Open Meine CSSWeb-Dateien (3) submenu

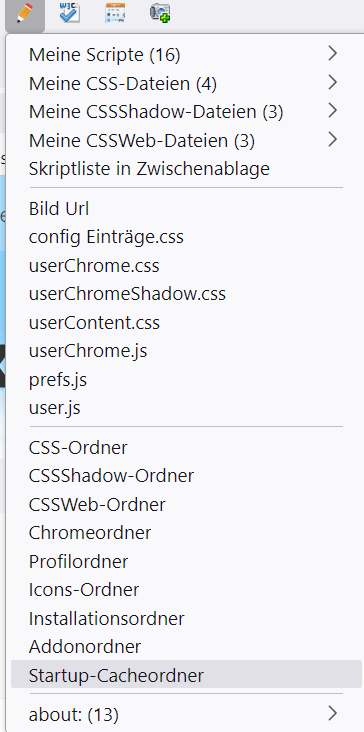click(x=186, y=141)
